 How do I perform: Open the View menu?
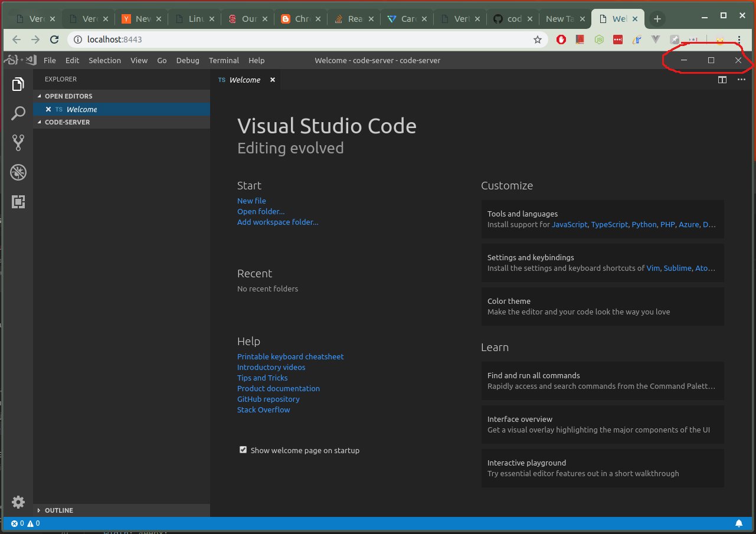pos(139,60)
